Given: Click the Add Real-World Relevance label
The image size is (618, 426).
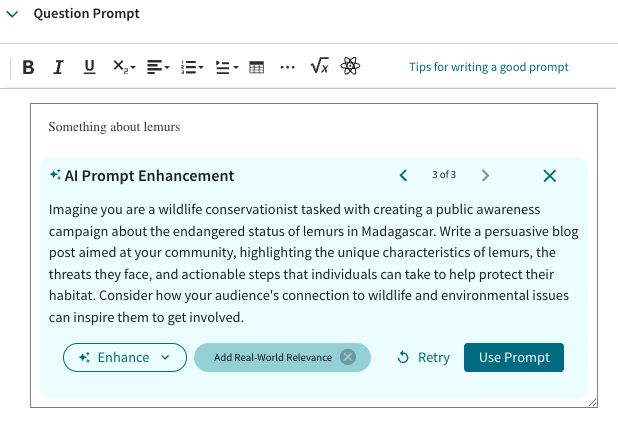Looking at the screenshot, I should (x=273, y=357).
